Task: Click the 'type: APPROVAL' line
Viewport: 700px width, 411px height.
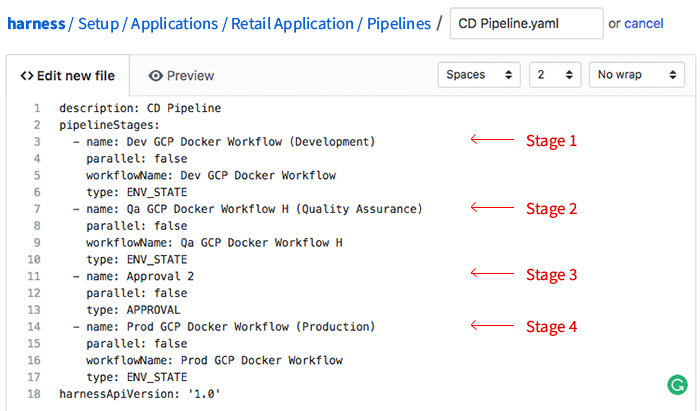Action: tap(133, 310)
